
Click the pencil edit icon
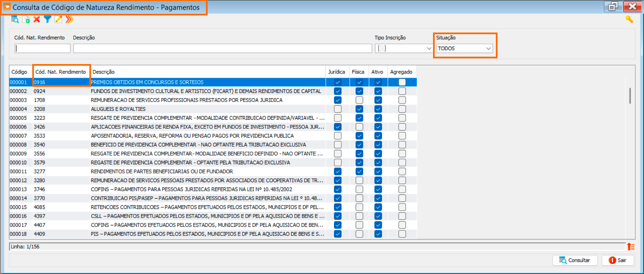pyautogui.click(x=58, y=19)
